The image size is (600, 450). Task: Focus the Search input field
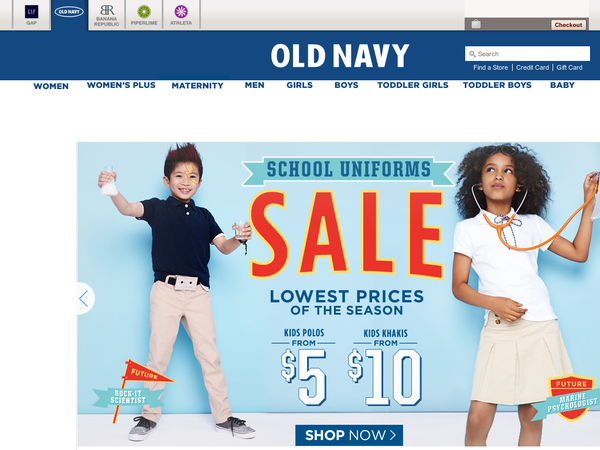click(527, 54)
